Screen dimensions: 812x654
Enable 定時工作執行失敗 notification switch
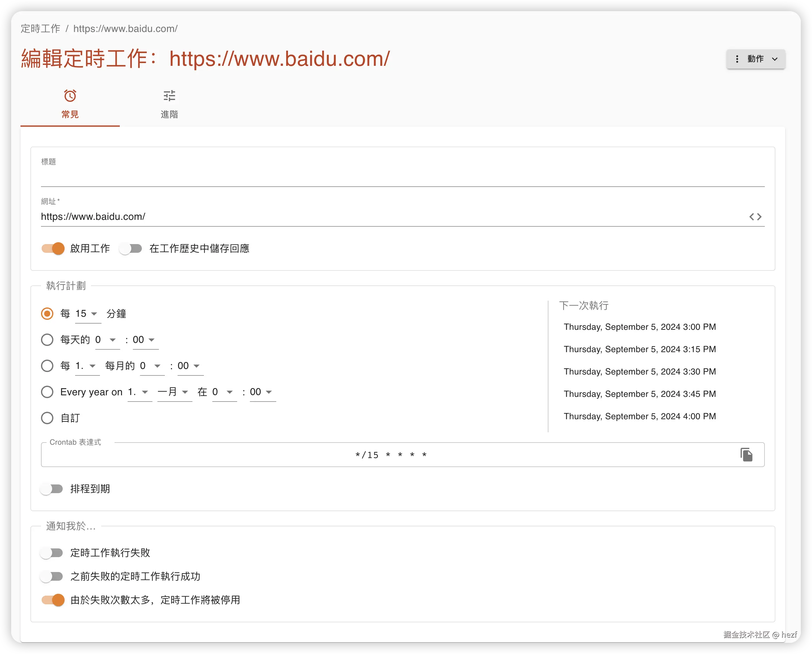coord(52,553)
